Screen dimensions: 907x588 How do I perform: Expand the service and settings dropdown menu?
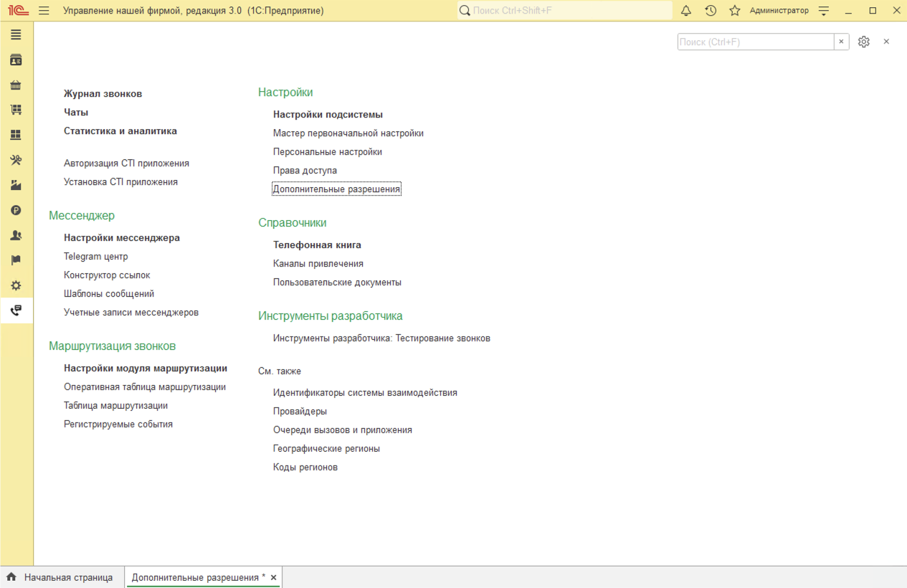(824, 11)
